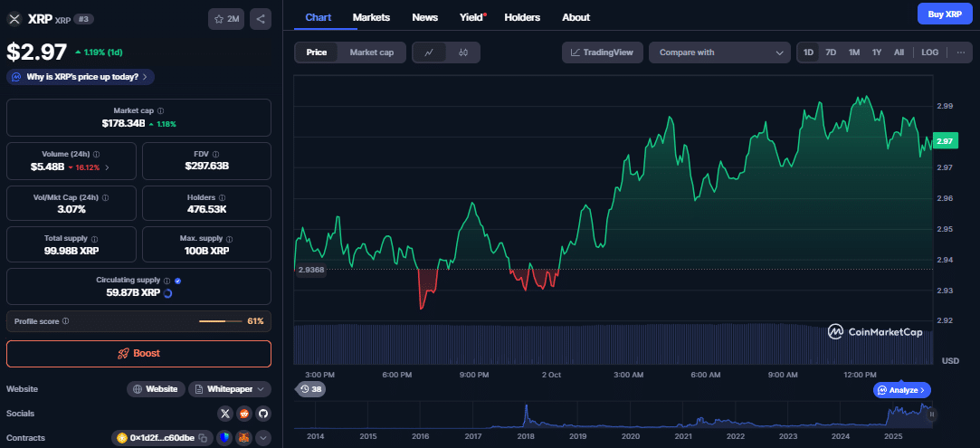This screenshot has height=448, width=980.
Task: Select line chart style
Action: point(430,52)
